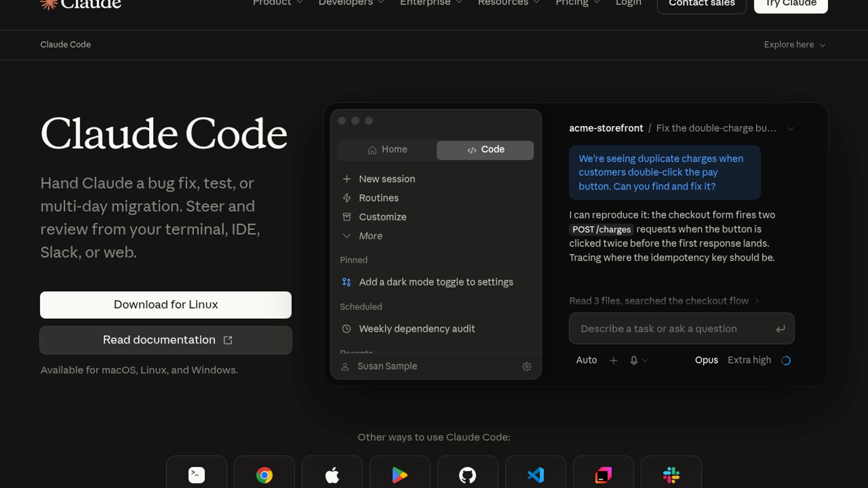Submit with the enter arrow icon
The image size is (868, 488).
click(x=780, y=329)
